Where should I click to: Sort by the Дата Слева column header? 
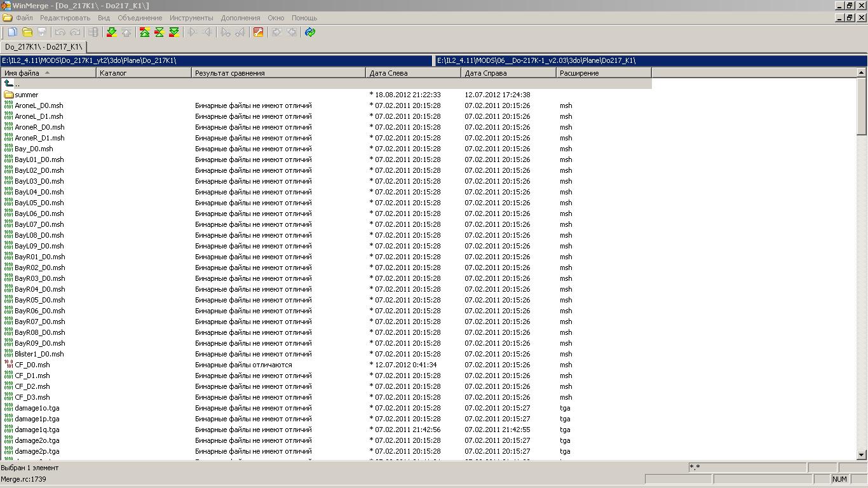click(413, 73)
